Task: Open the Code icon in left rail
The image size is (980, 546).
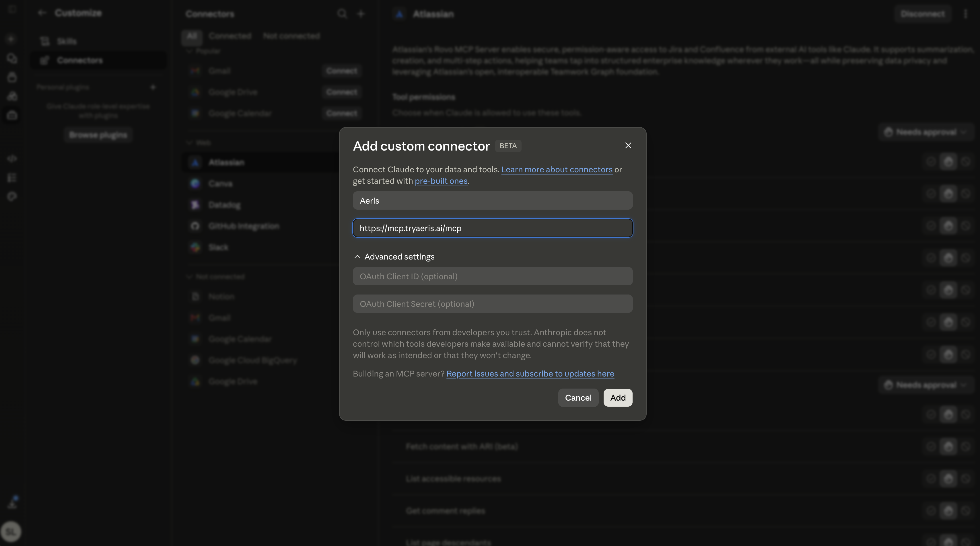Action: [x=12, y=159]
